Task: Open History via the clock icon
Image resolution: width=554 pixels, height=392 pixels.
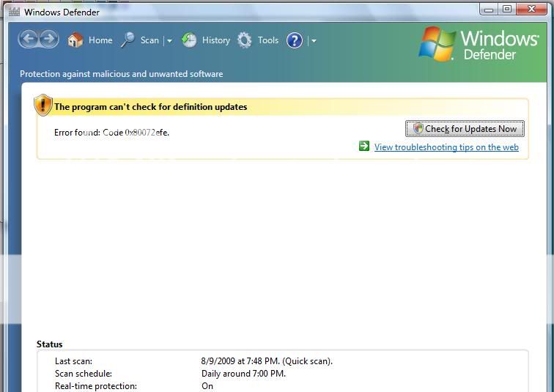Action: [189, 40]
